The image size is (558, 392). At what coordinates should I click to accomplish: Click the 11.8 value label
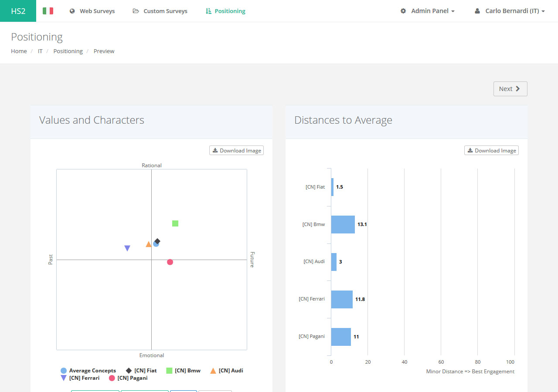coord(360,299)
